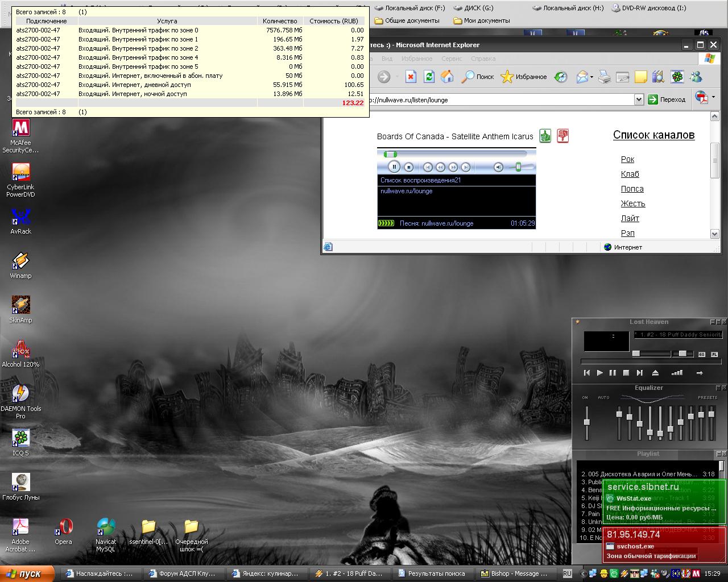Viewport: 728px width, 582px height.
Task: Click the Print icon in the IE toolbar
Action: click(604, 77)
